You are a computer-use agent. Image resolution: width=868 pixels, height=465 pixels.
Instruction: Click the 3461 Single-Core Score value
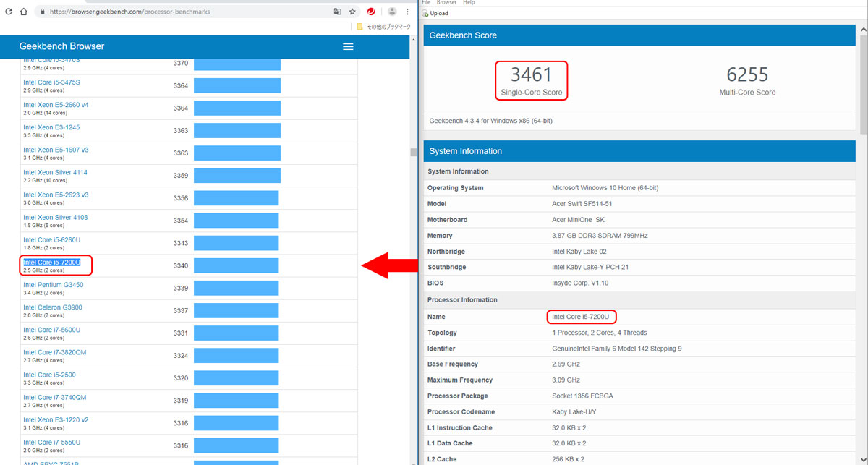tap(531, 74)
